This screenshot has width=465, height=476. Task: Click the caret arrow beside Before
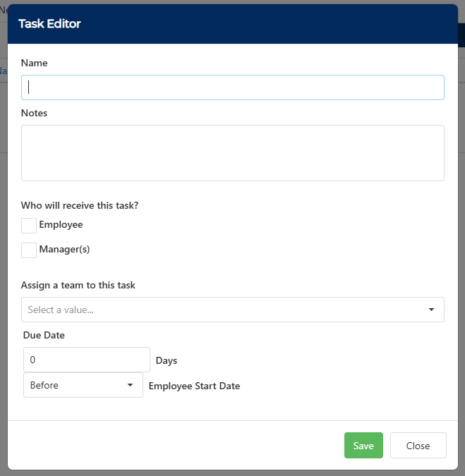coord(130,385)
